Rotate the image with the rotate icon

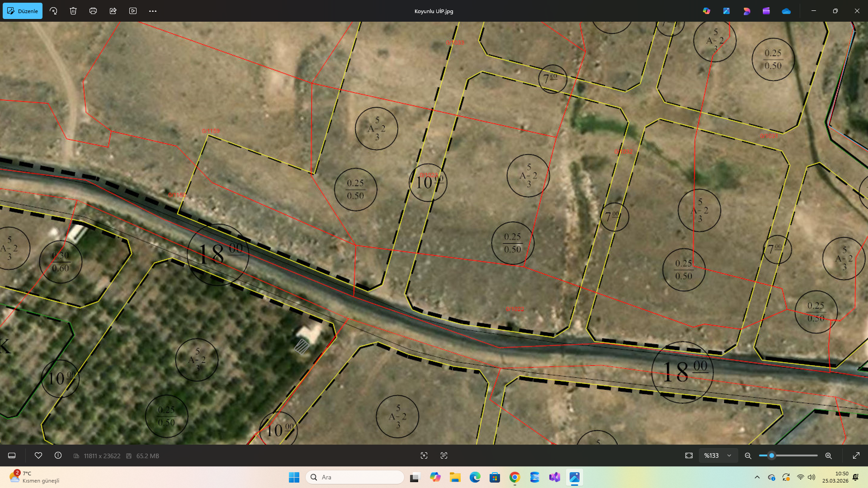[53, 11]
